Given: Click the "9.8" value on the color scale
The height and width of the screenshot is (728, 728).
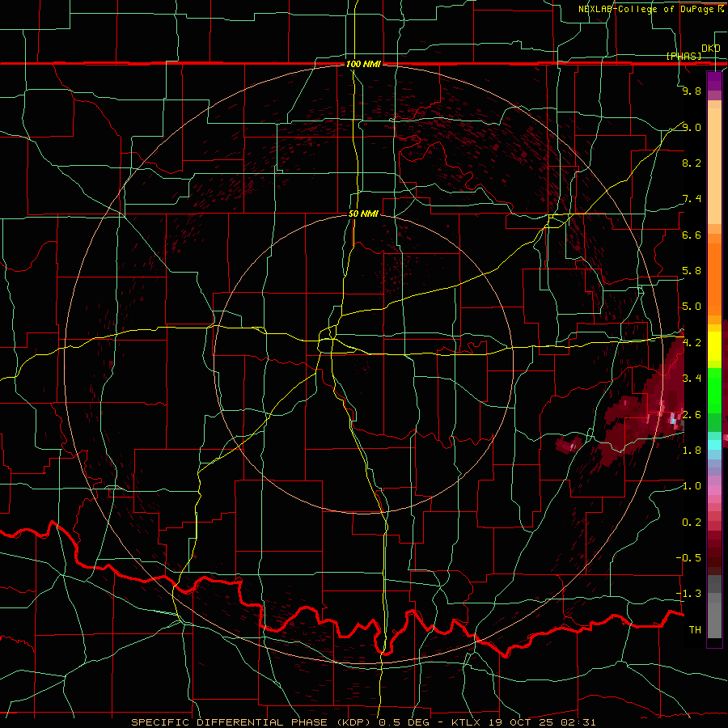Looking at the screenshot, I should coord(692,91).
